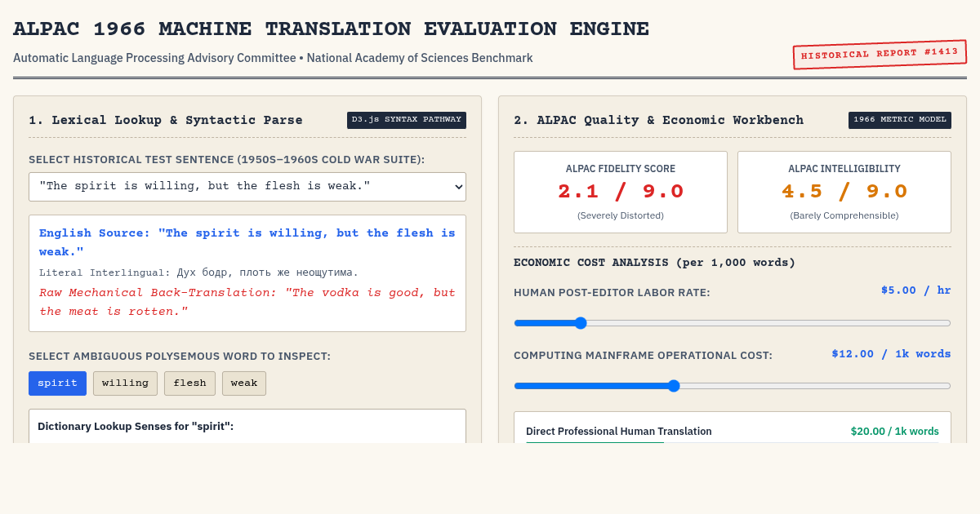Image resolution: width=980 pixels, height=514 pixels.
Task: Click the ALPAC Intelligibility 4.5 / 9.0 value
Action: point(844,192)
